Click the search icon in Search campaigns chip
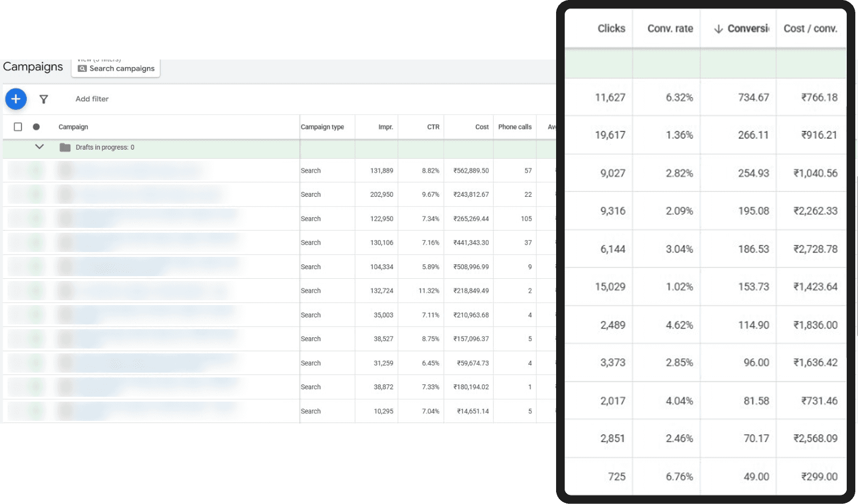 tap(82, 69)
